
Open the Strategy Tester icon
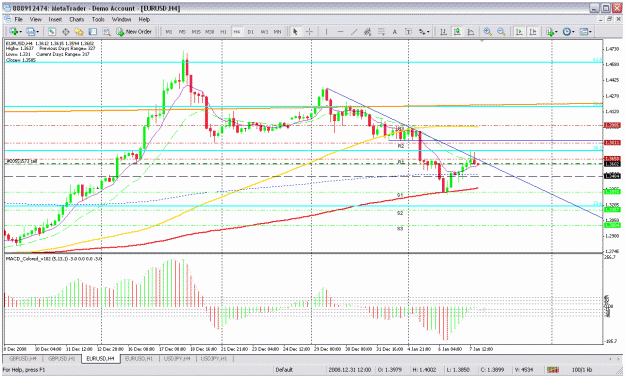click(x=106, y=31)
